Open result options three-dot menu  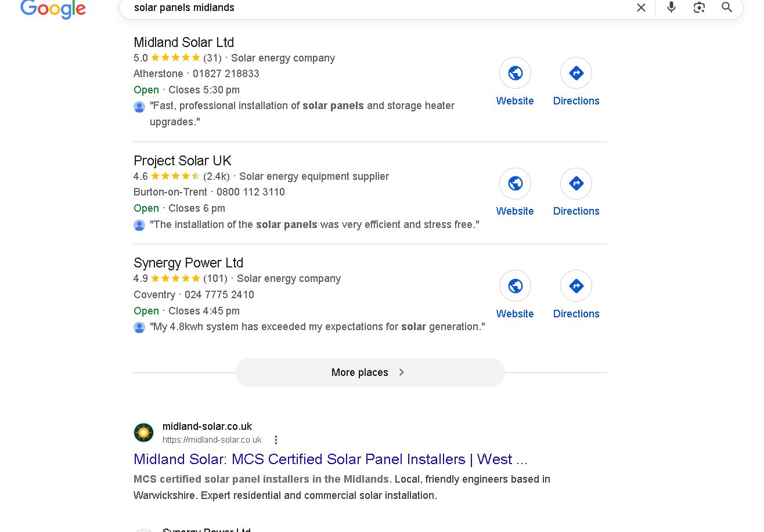pos(276,440)
